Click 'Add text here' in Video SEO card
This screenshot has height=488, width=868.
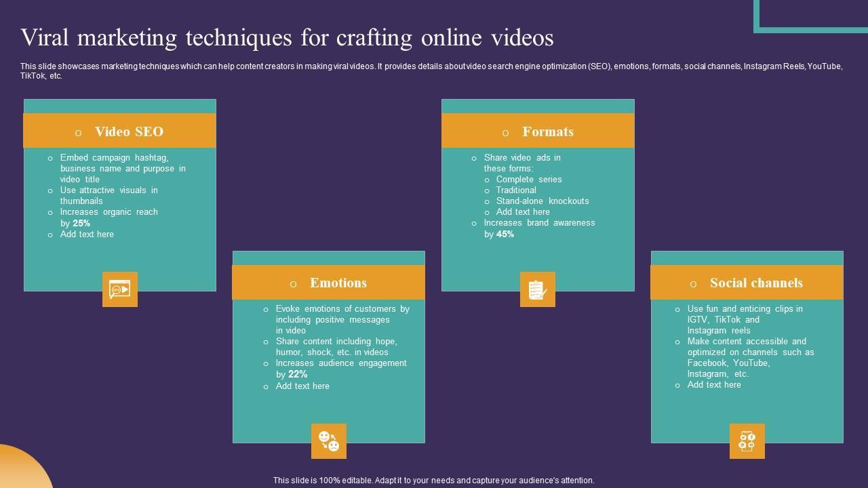(87, 234)
